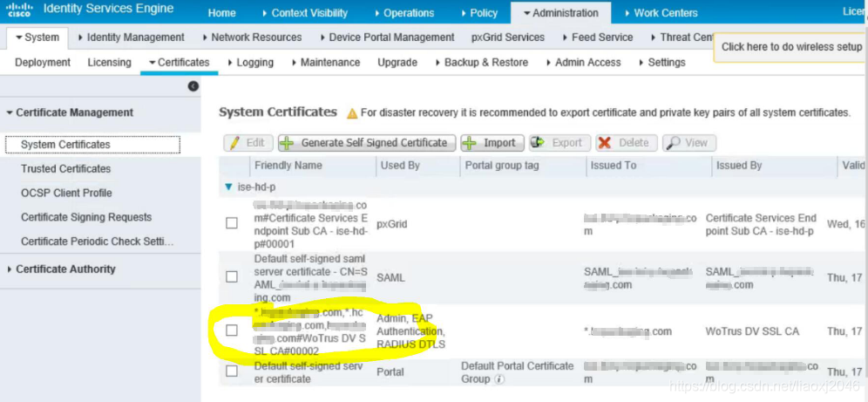Image resolution: width=868 pixels, height=402 pixels.
Task: Check the WoTrus DV SSL CA row checkbox
Action: (232, 330)
